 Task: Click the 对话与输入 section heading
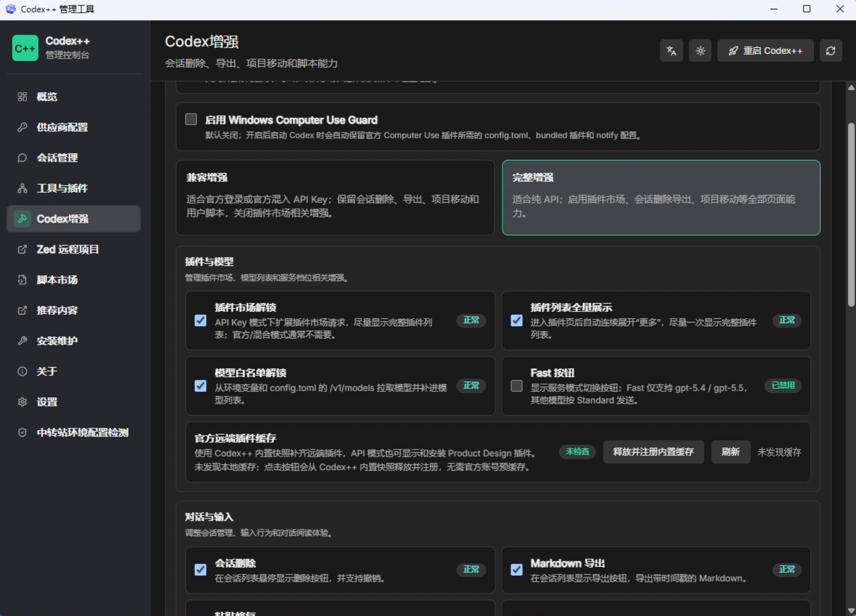(209, 517)
